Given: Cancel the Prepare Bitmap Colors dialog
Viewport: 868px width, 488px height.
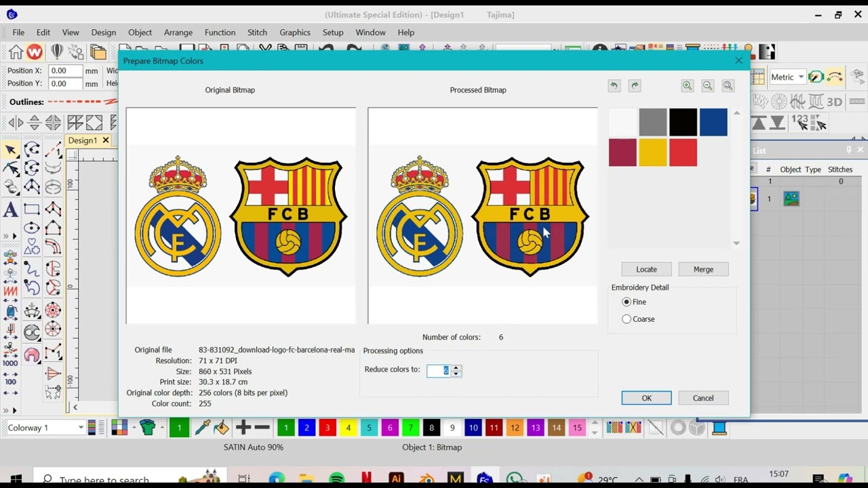Looking at the screenshot, I should click(703, 399).
